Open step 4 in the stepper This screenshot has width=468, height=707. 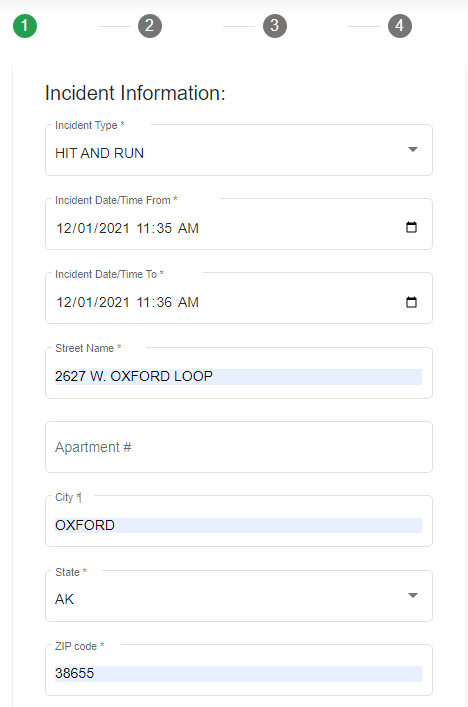tap(399, 26)
